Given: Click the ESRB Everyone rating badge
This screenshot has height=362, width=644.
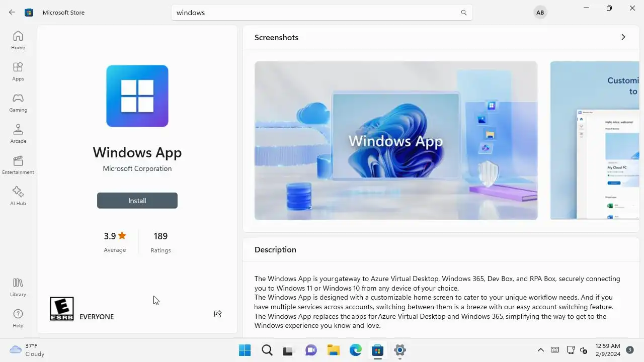Looking at the screenshot, I should pyautogui.click(x=62, y=309).
